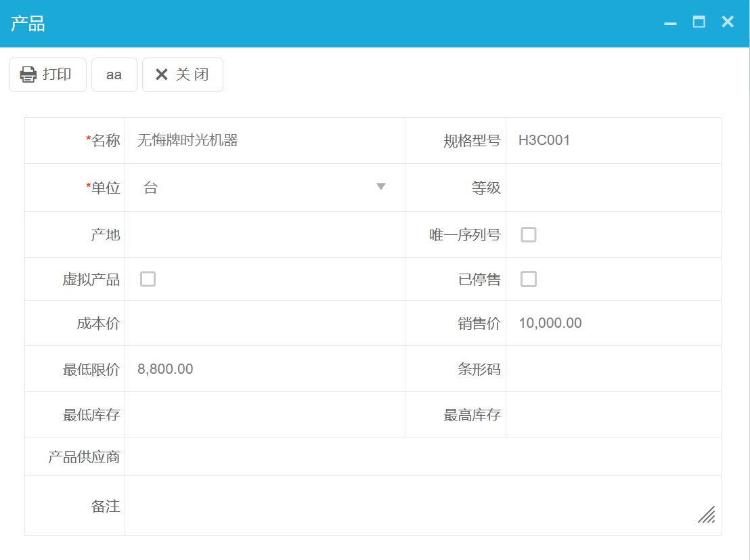
Task: Check the 唯一序列号 checkbox
Action: 528,234
